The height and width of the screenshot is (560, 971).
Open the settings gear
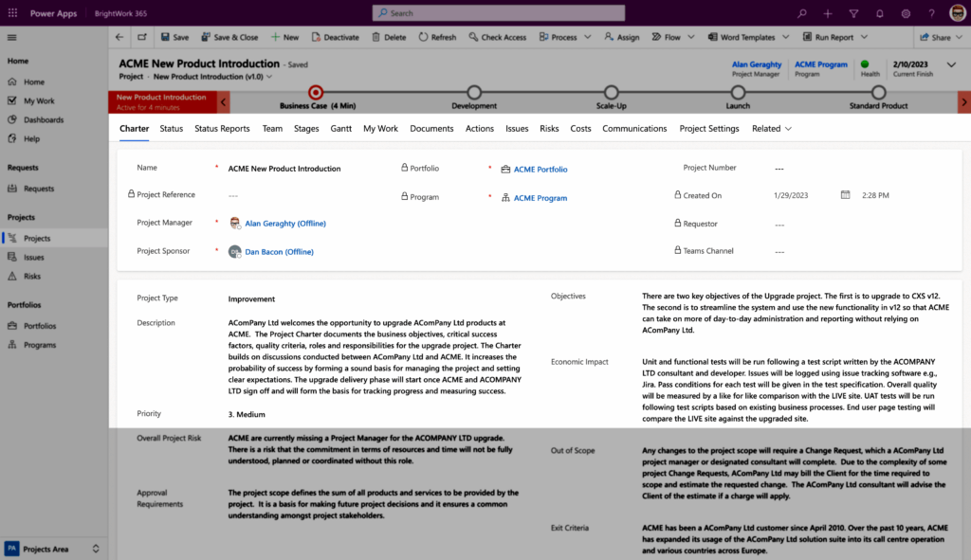[906, 12]
